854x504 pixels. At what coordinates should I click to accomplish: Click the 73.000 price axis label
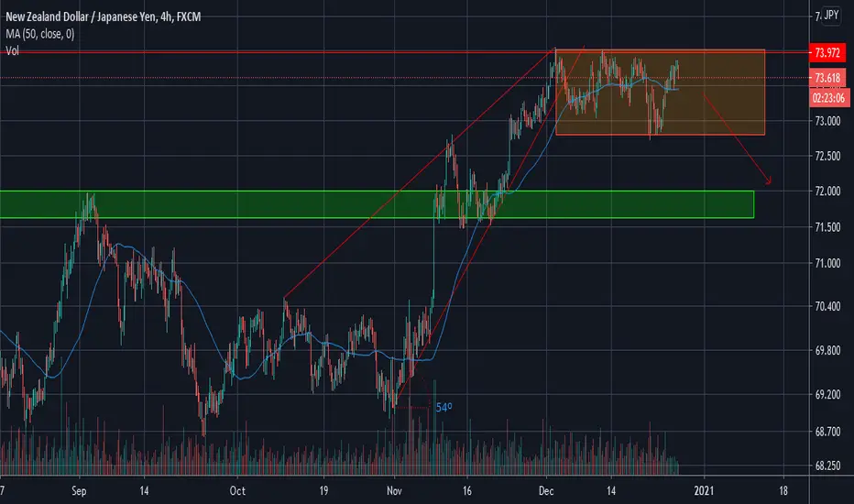[827, 121]
